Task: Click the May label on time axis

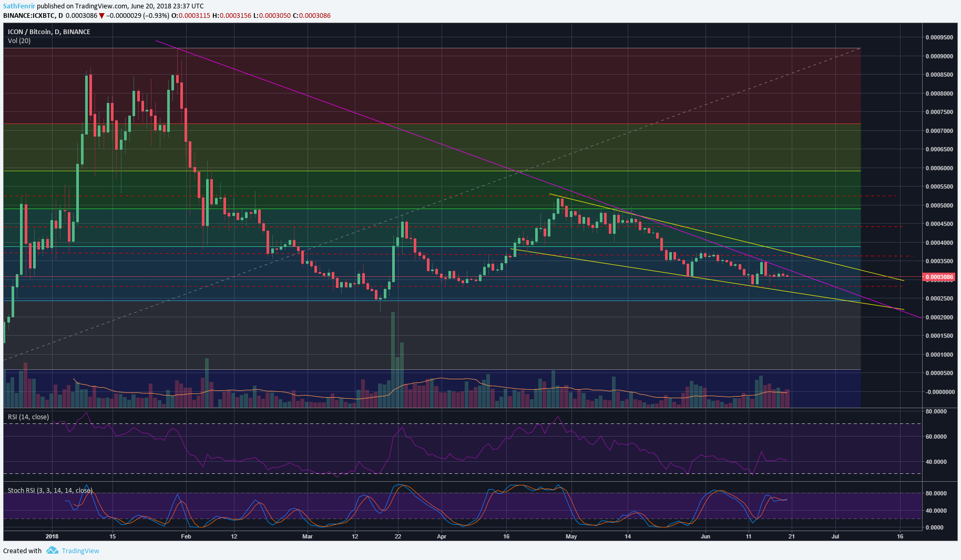Action: [x=571, y=536]
